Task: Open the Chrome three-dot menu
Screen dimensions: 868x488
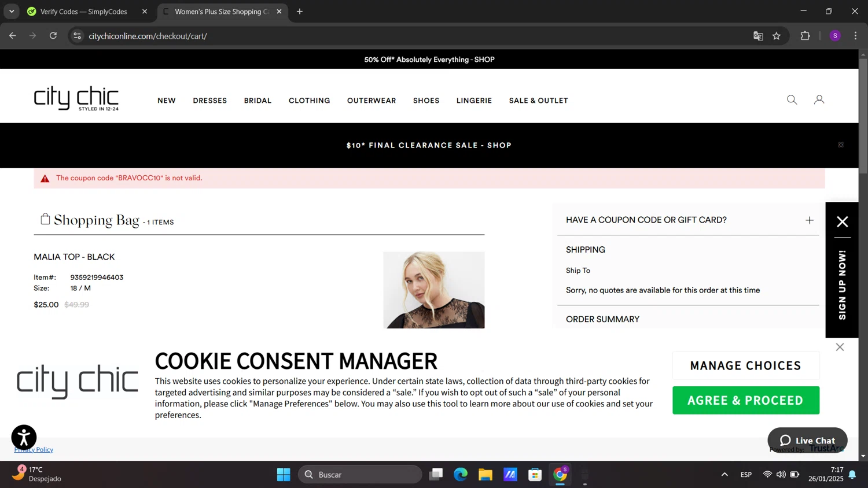Action: coord(855,36)
